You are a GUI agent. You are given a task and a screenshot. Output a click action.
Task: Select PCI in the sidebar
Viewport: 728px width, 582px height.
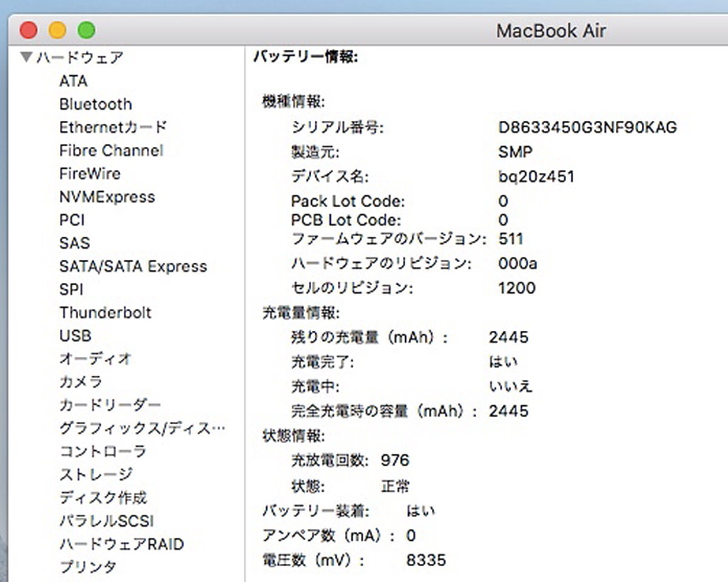pos(72,220)
